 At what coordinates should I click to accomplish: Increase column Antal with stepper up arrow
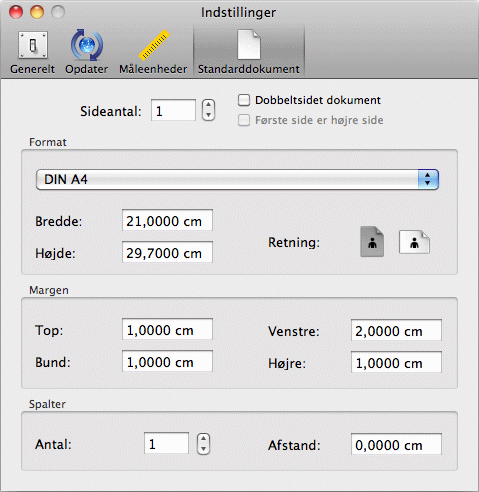pyautogui.click(x=203, y=438)
